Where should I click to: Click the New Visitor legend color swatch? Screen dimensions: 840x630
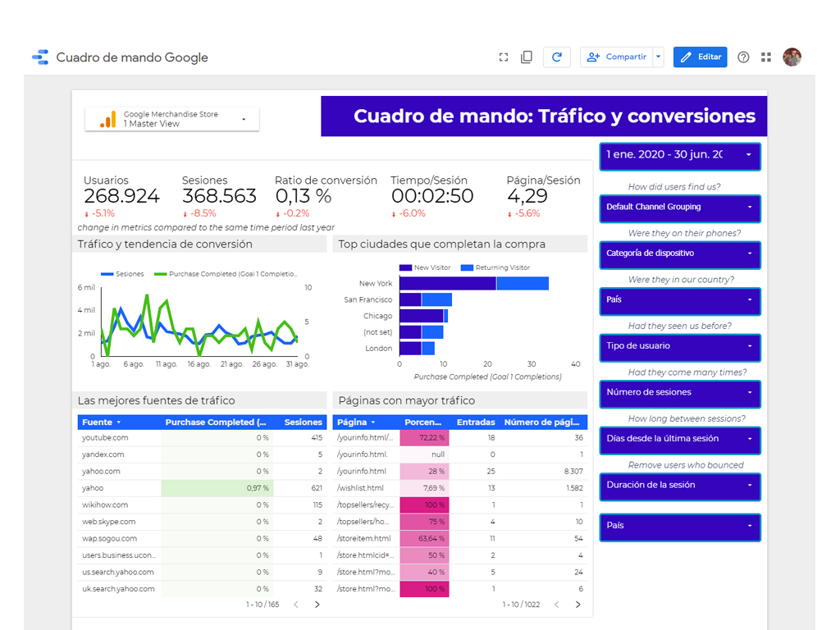405,268
